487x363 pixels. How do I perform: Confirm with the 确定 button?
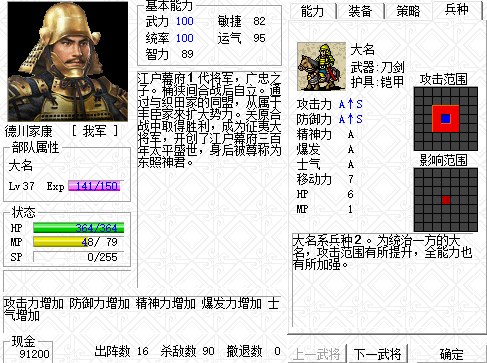click(452, 354)
